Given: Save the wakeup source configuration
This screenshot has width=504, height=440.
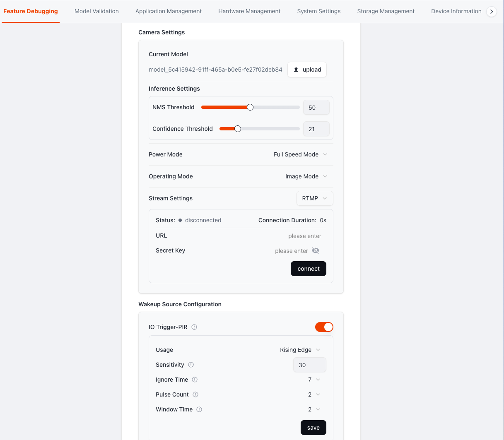Looking at the screenshot, I should [313, 428].
